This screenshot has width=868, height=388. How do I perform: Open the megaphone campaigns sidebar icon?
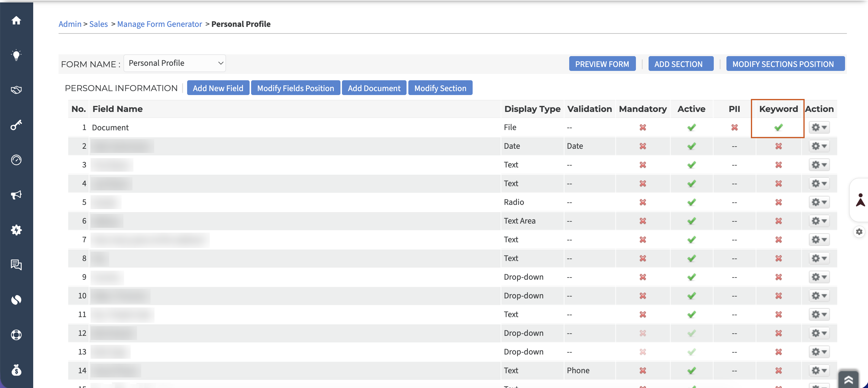pyautogui.click(x=16, y=195)
